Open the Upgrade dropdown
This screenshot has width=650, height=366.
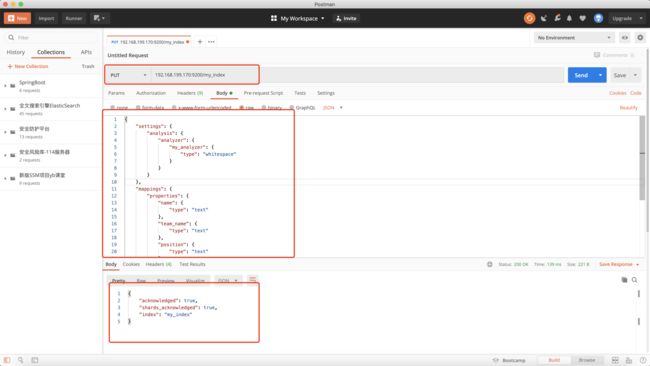click(x=627, y=18)
